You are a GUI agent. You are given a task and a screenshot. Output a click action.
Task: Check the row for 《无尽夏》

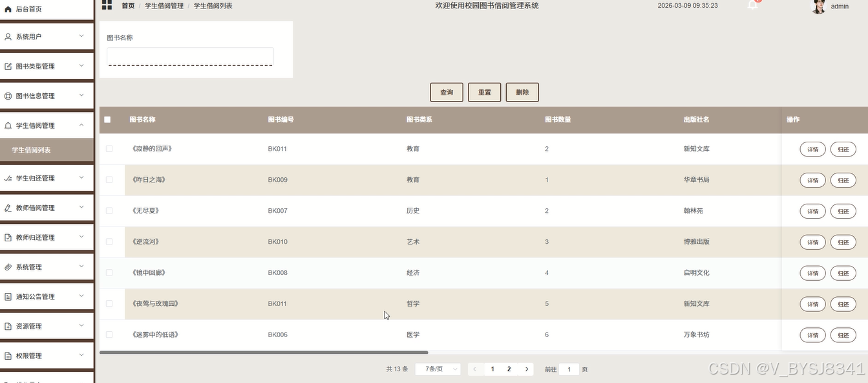point(109,211)
